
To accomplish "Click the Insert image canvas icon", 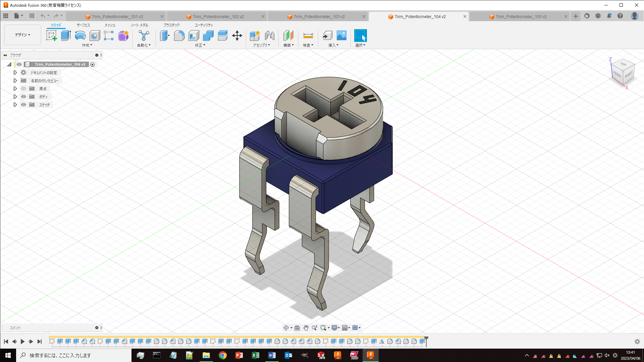I will click(341, 36).
